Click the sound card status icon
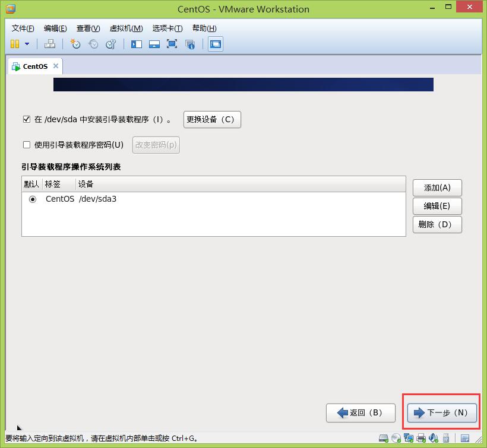 pos(434,439)
